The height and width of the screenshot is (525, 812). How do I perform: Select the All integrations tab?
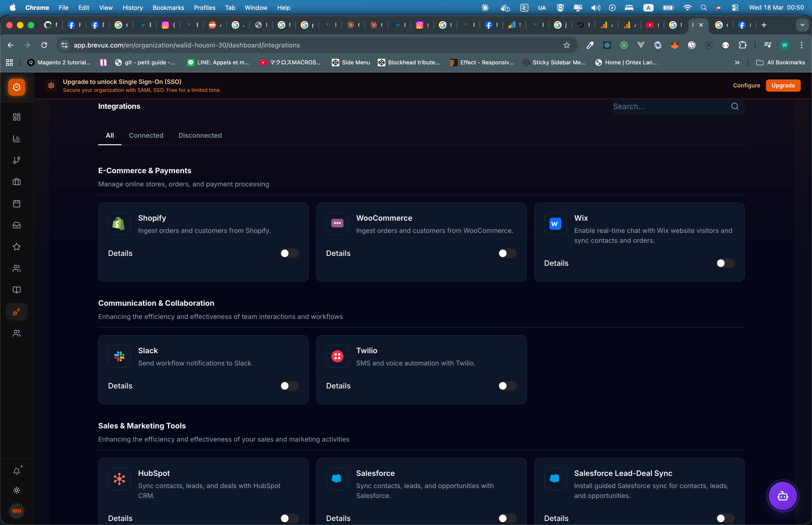110,135
